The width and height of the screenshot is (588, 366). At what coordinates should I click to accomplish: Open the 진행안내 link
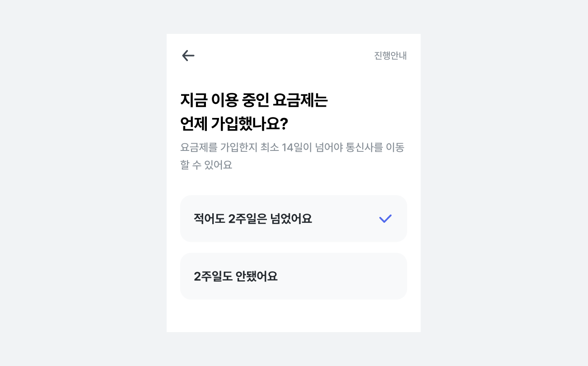390,56
